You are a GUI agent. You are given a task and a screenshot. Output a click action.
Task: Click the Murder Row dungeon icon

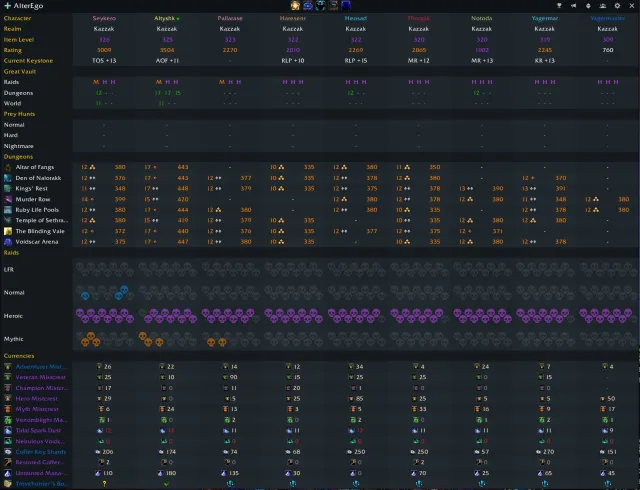click(x=8, y=199)
